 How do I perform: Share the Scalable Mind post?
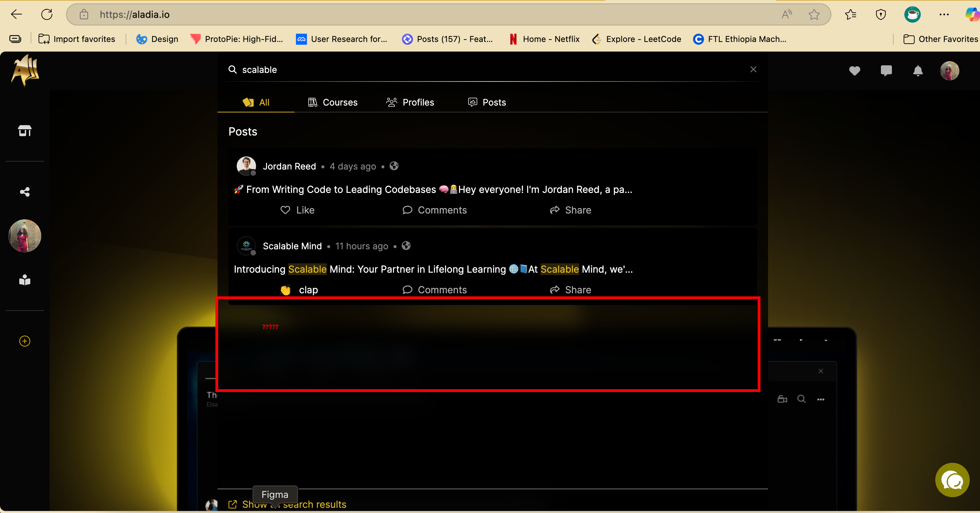coord(570,290)
